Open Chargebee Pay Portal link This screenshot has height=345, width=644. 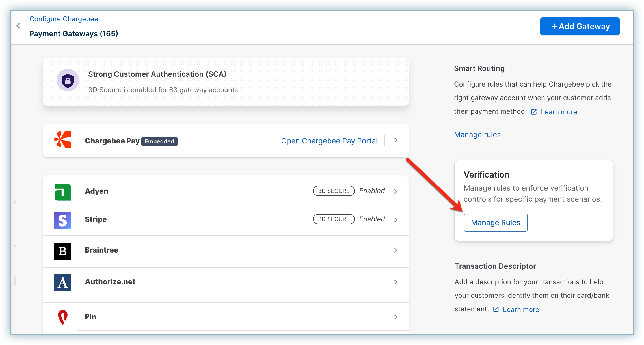coord(329,141)
